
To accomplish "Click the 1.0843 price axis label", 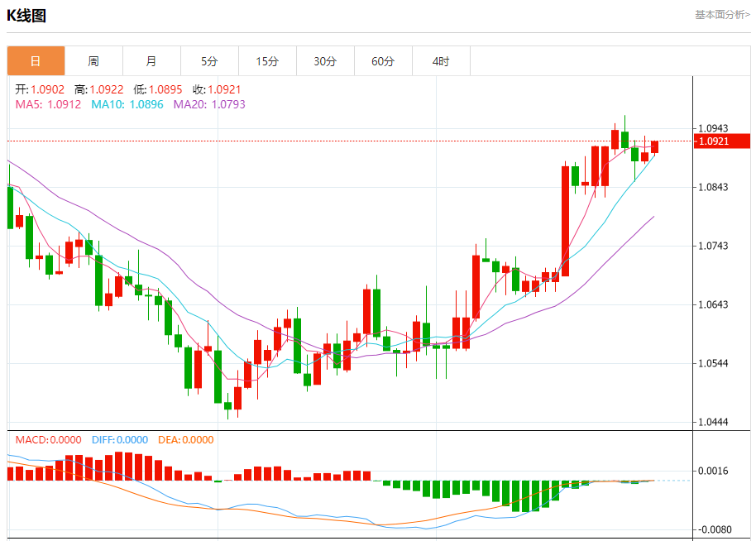I will coord(713,187).
